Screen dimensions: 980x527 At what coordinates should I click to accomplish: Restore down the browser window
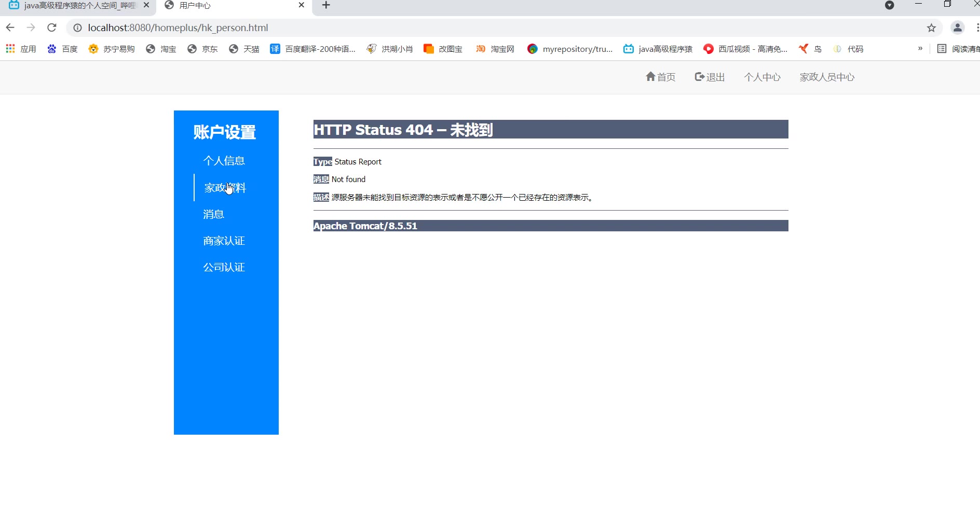947,4
